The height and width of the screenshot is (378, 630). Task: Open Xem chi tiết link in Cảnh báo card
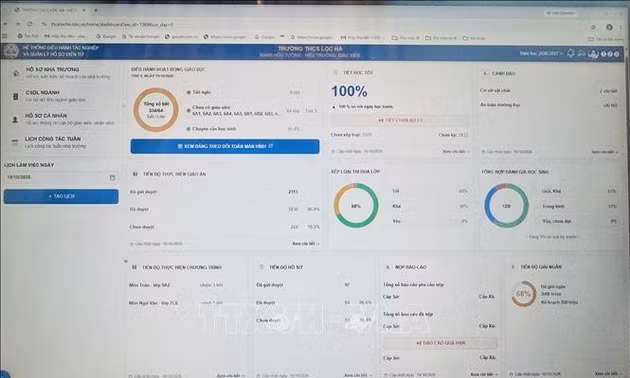click(605, 152)
